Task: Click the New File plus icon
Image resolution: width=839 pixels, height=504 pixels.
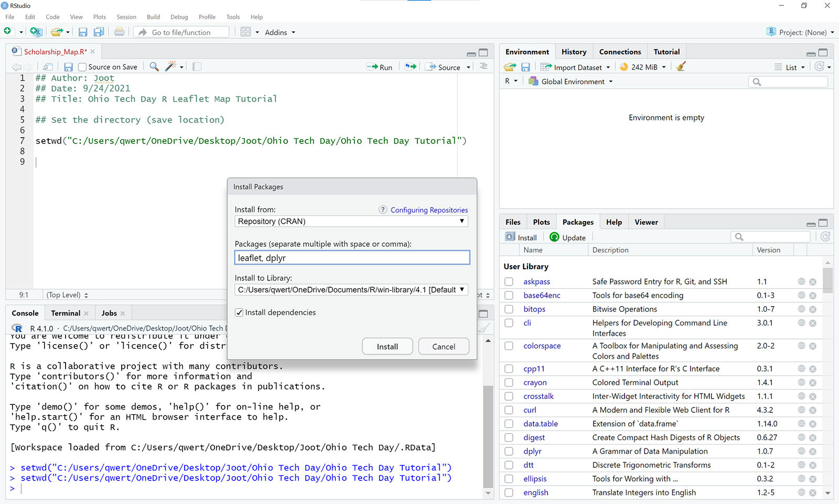Action: pyautogui.click(x=7, y=31)
